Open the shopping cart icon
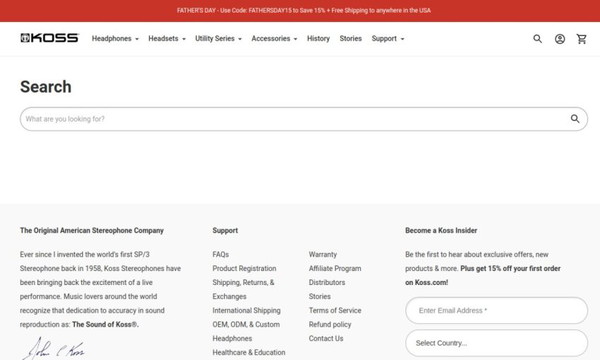 pos(582,39)
